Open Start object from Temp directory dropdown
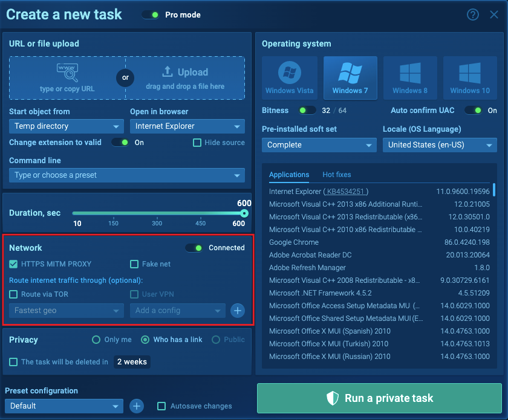Image resolution: width=508 pixels, height=420 pixels. pyautogui.click(x=67, y=126)
